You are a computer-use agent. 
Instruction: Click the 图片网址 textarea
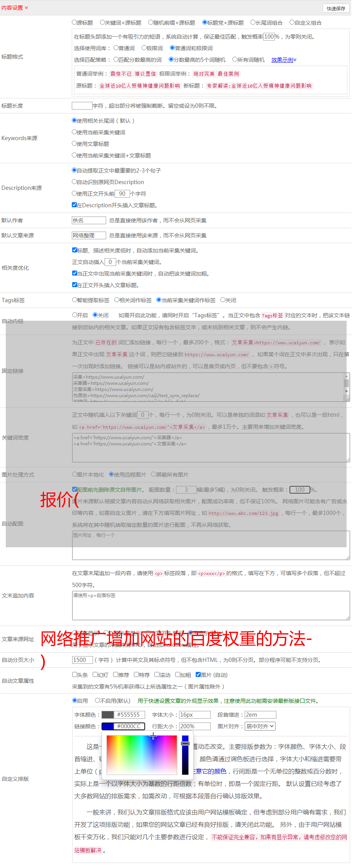[x=211, y=545]
